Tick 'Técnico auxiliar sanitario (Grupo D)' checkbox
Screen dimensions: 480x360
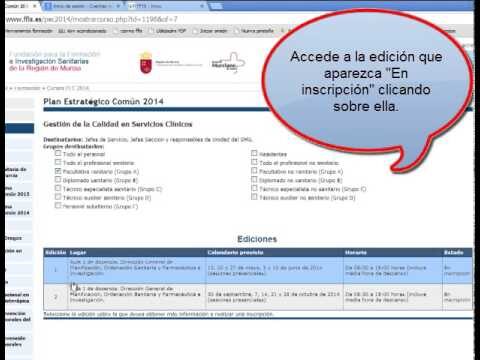(x=58, y=197)
